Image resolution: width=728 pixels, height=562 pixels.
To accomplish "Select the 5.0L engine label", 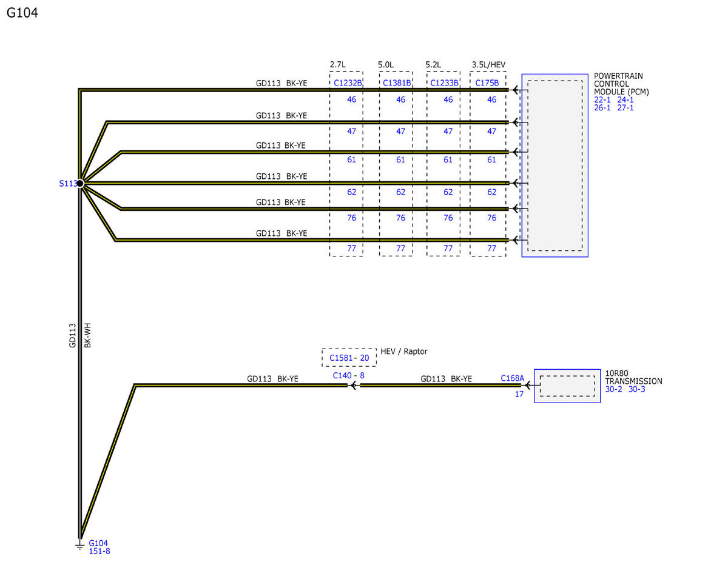I will coord(386,64).
